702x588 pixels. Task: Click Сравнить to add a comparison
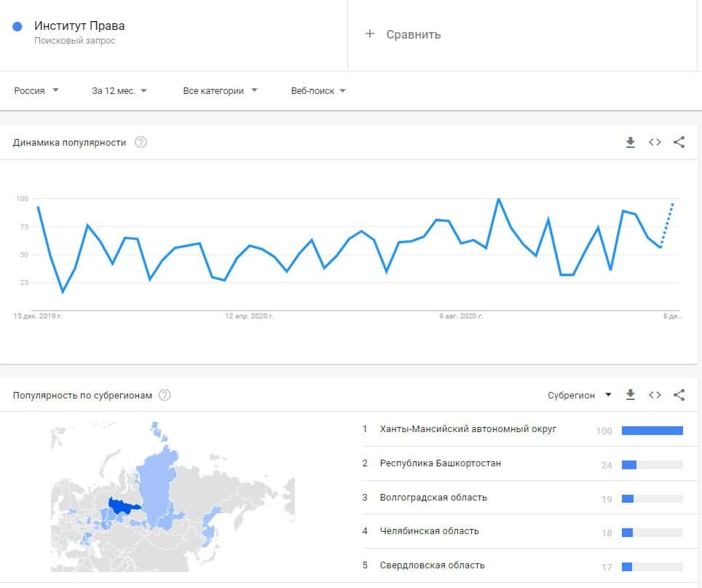[x=403, y=34]
